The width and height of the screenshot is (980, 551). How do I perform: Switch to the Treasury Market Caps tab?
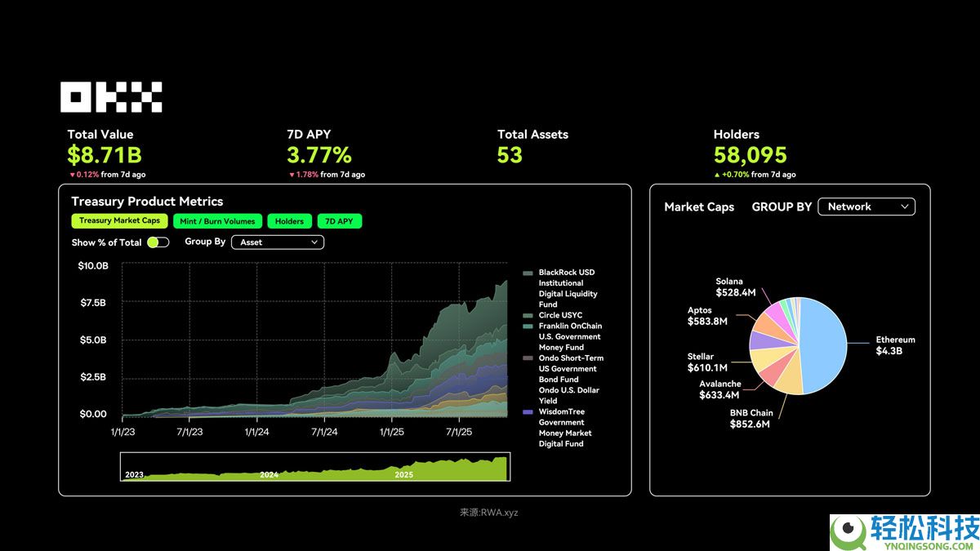120,221
